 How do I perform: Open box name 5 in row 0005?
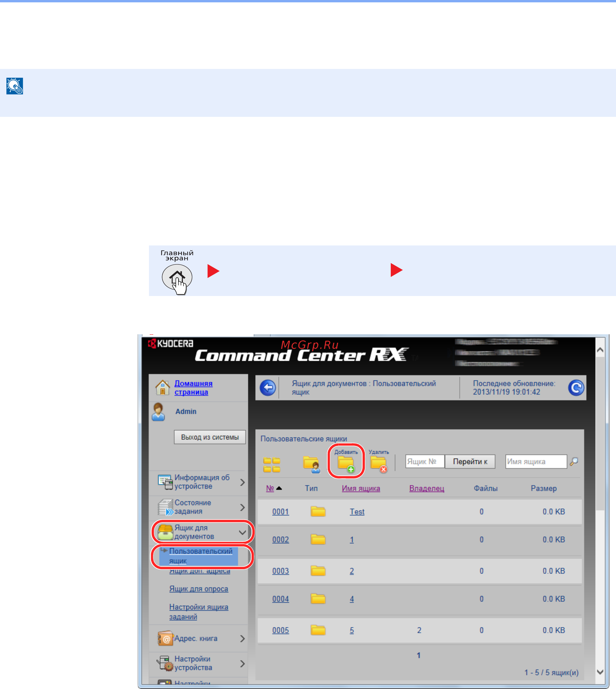pyautogui.click(x=352, y=631)
